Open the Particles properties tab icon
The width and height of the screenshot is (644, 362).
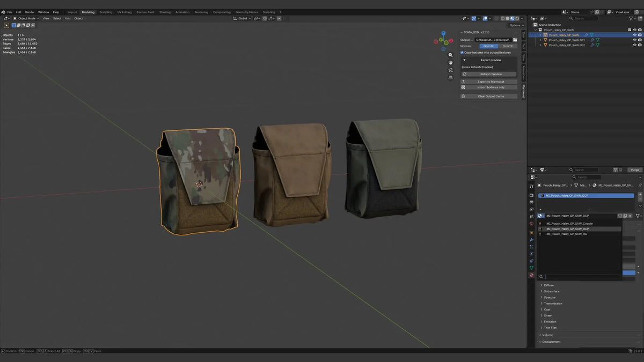531,247
